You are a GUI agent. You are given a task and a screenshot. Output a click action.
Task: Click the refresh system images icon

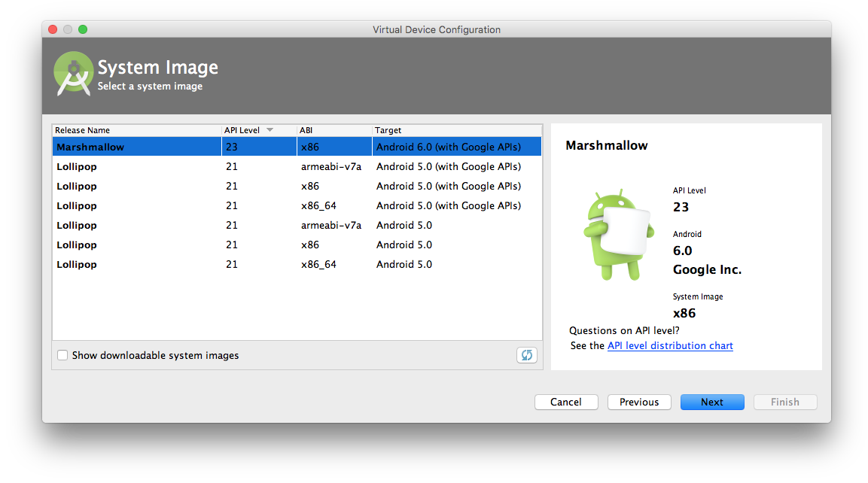click(x=526, y=355)
